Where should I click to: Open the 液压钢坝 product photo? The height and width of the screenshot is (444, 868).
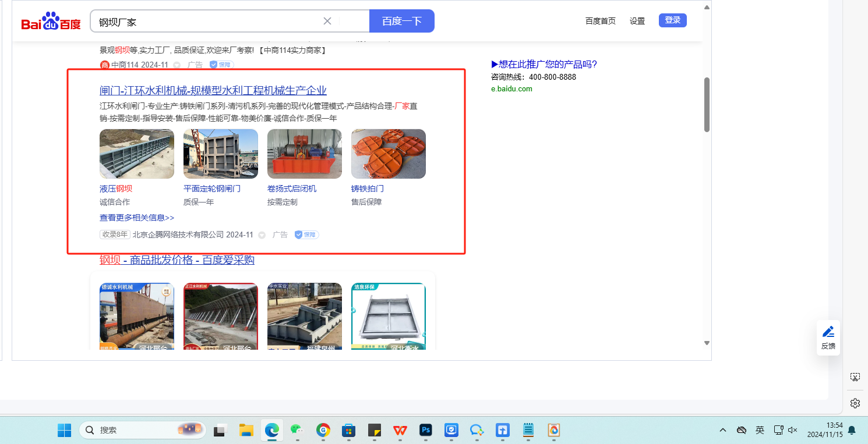(x=137, y=154)
